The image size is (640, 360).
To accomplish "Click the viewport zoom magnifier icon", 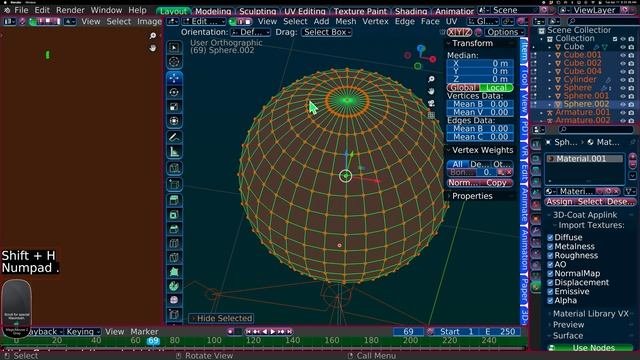I will click(x=431, y=79).
